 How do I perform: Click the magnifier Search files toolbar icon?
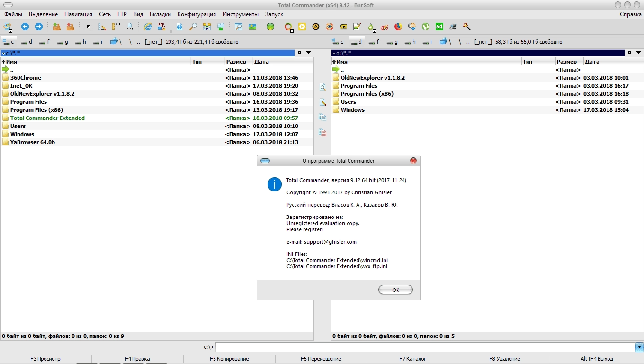pos(193,27)
